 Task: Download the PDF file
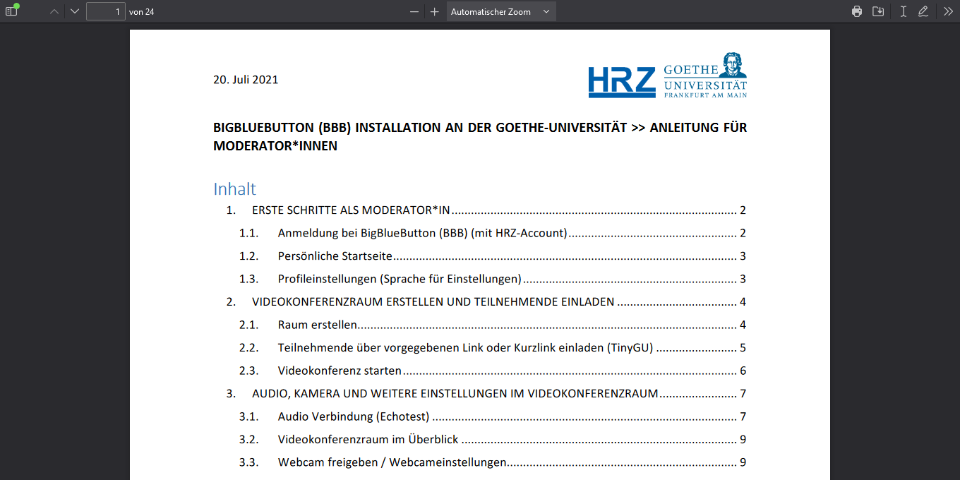point(878,11)
